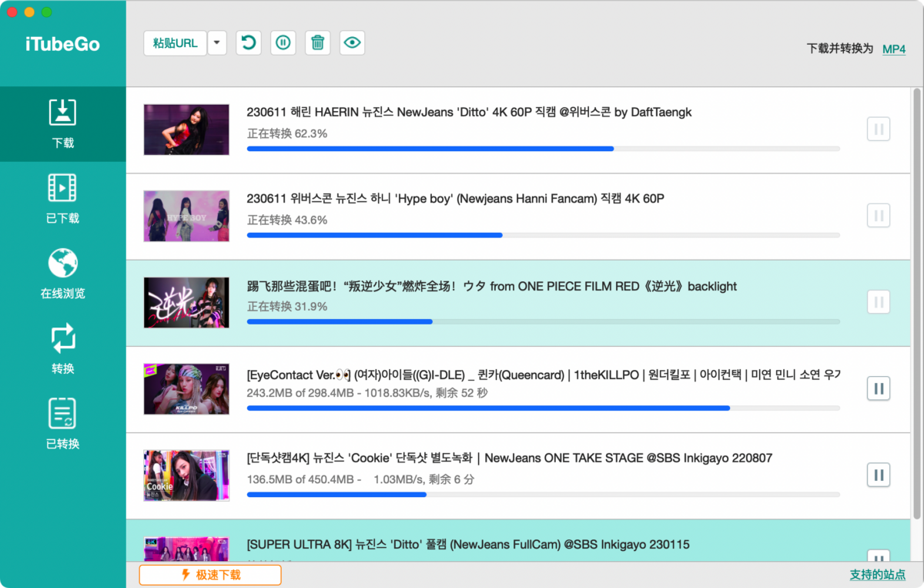Expand the 粘贴URL dropdown arrow
The image size is (924, 588).
[217, 43]
